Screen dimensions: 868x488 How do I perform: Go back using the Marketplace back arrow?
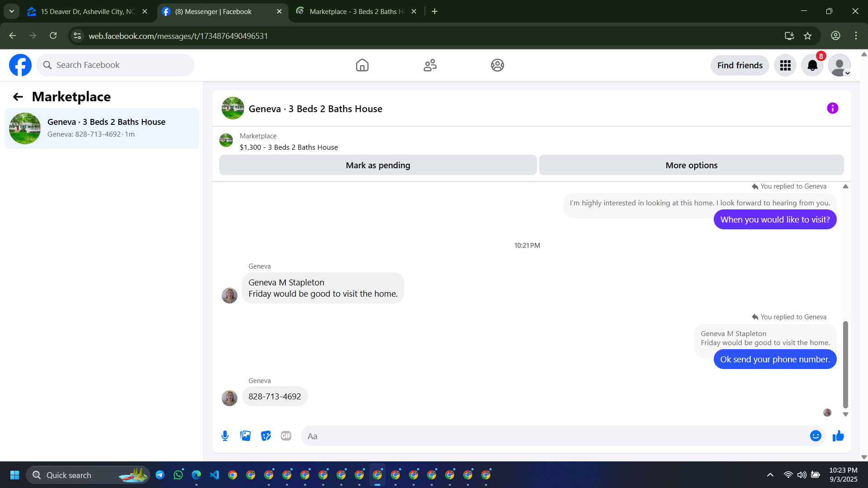[18, 97]
